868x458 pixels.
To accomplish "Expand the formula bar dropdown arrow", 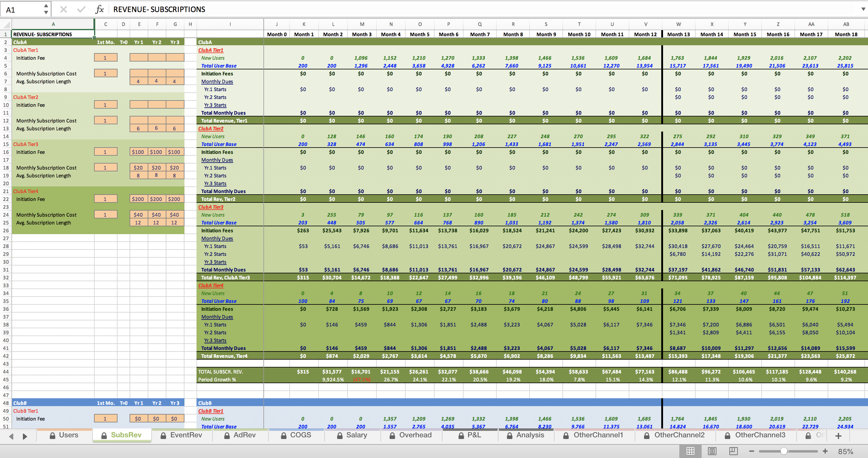I will click(x=863, y=9).
